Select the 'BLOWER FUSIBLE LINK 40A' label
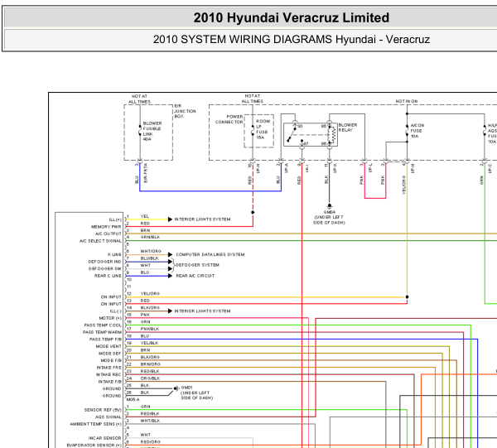 tap(152, 131)
